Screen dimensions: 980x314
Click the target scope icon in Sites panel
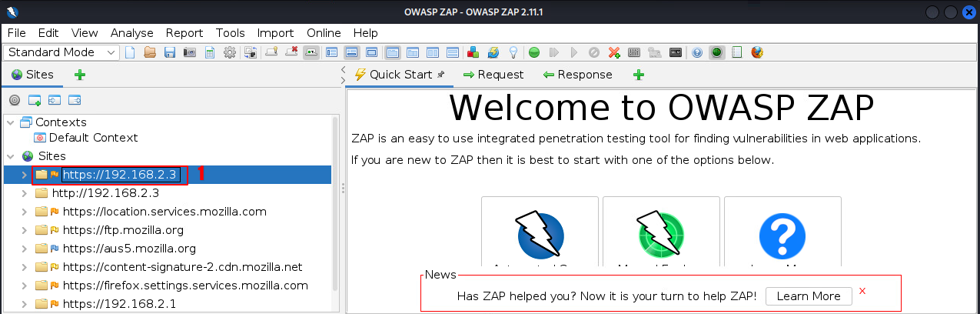coord(14,100)
